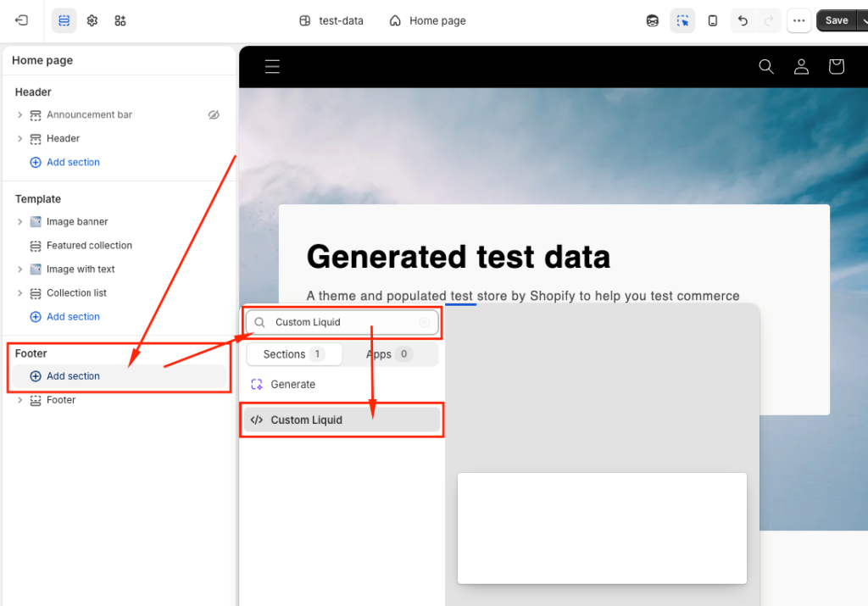Click the section preview thumbnail card
Viewport: 868px width, 606px height.
(x=602, y=528)
